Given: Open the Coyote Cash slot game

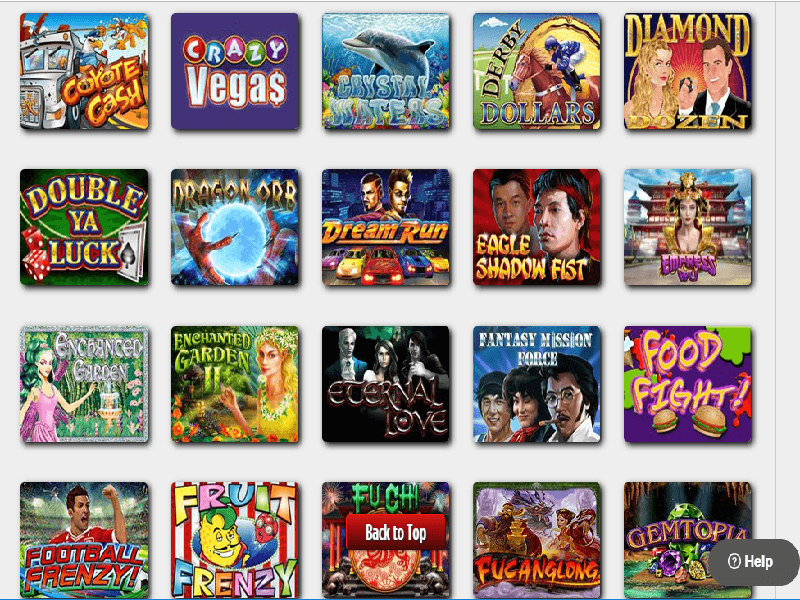Looking at the screenshot, I should [84, 71].
